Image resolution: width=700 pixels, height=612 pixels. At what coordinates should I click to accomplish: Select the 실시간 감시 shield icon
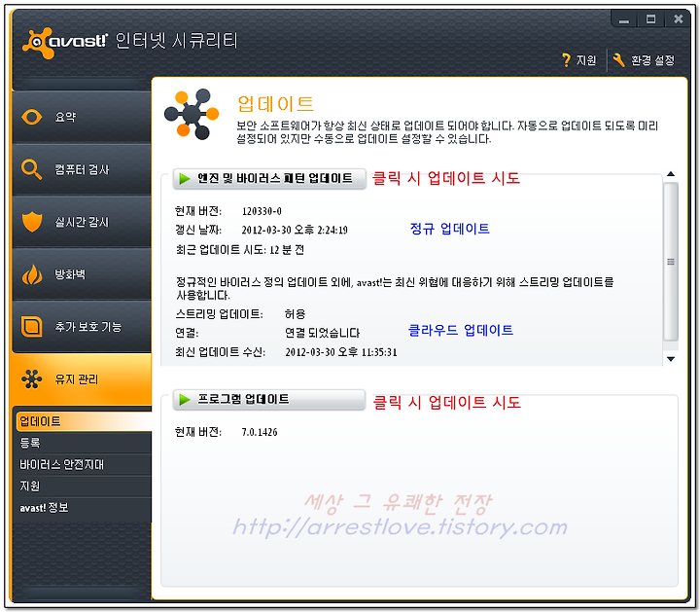pyautogui.click(x=32, y=222)
